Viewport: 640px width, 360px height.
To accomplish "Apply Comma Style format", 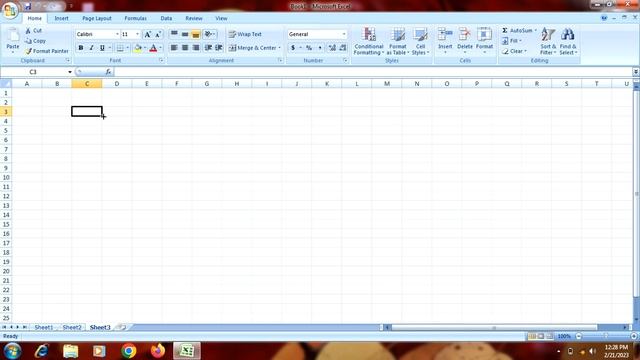I will 320,48.
